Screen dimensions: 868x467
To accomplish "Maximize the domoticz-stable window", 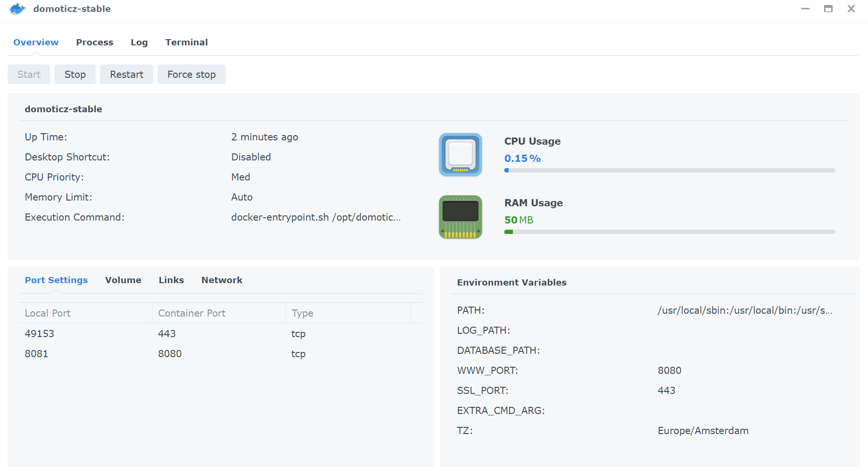I will 828,9.
